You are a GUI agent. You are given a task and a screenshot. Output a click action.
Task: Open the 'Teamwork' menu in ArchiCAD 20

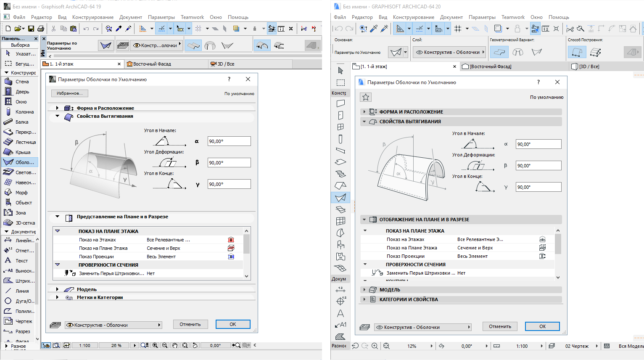[513, 17]
